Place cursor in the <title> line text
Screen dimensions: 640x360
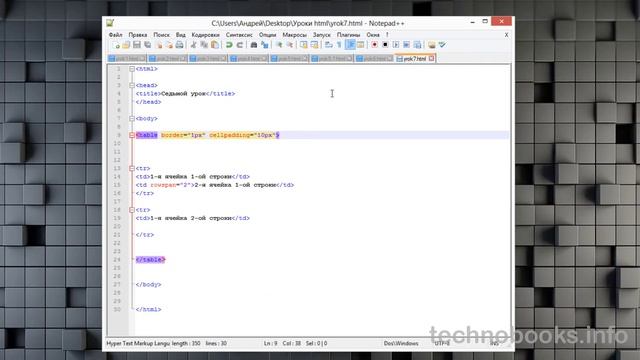tap(185, 93)
